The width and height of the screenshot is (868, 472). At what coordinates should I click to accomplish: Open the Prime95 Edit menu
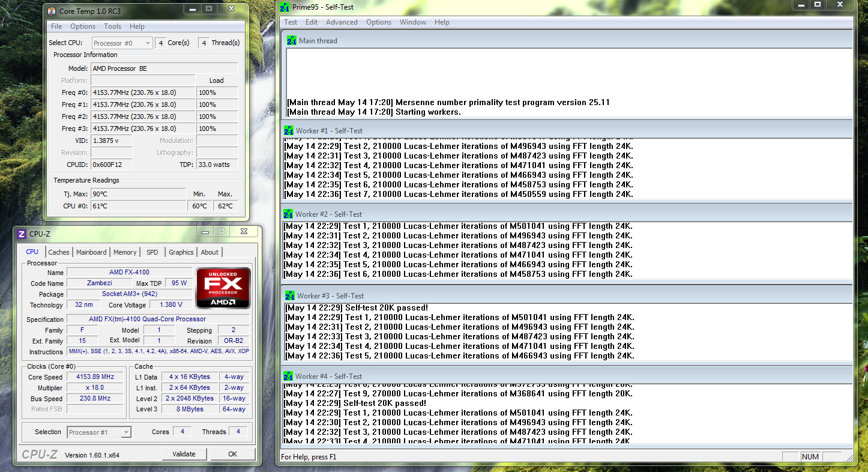(x=312, y=22)
